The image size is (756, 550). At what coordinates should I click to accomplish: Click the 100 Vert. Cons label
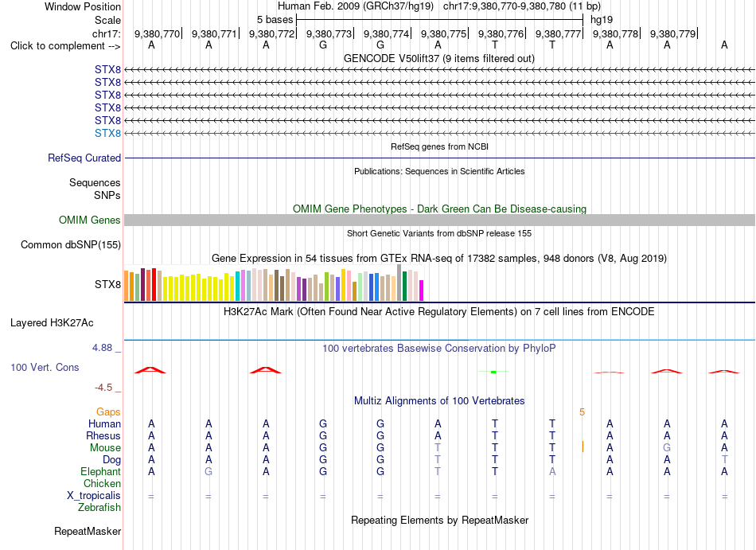45,367
